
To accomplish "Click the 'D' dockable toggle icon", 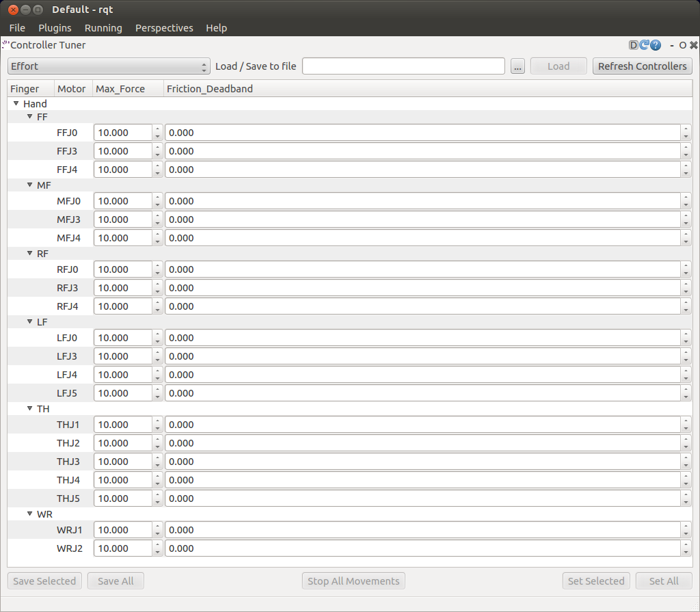I will click(634, 45).
